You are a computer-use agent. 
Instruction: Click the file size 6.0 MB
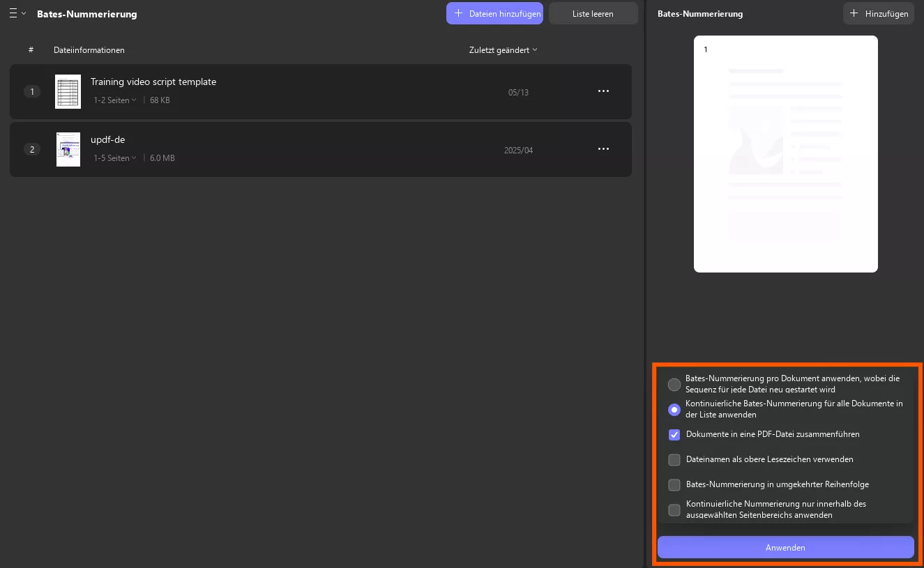point(162,158)
